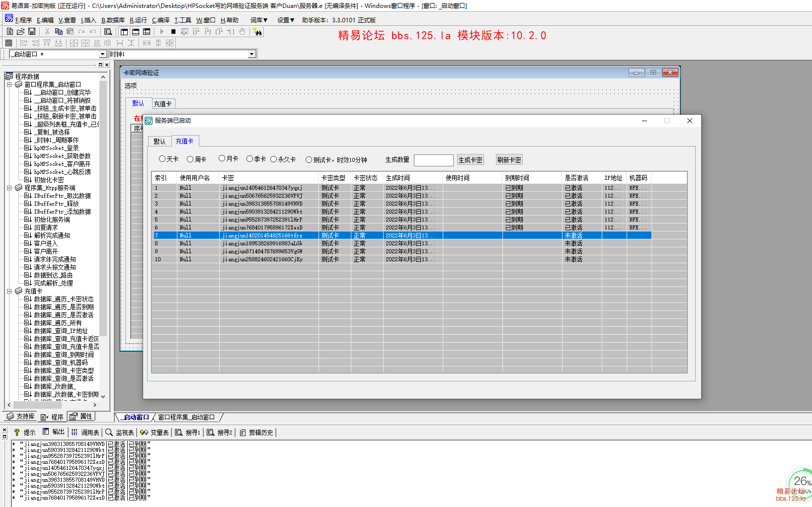This screenshot has height=507, width=812.
Task: Click the 生成数量 input field
Action: (433, 160)
